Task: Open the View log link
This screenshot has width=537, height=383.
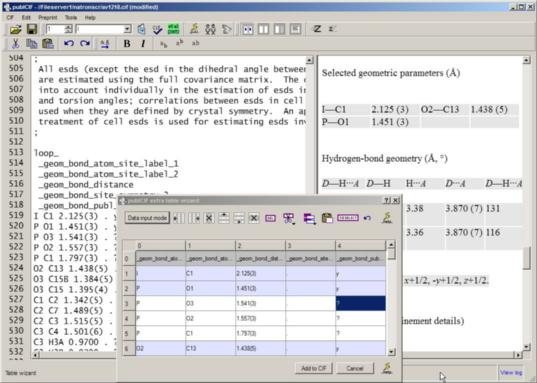Action: (511, 372)
